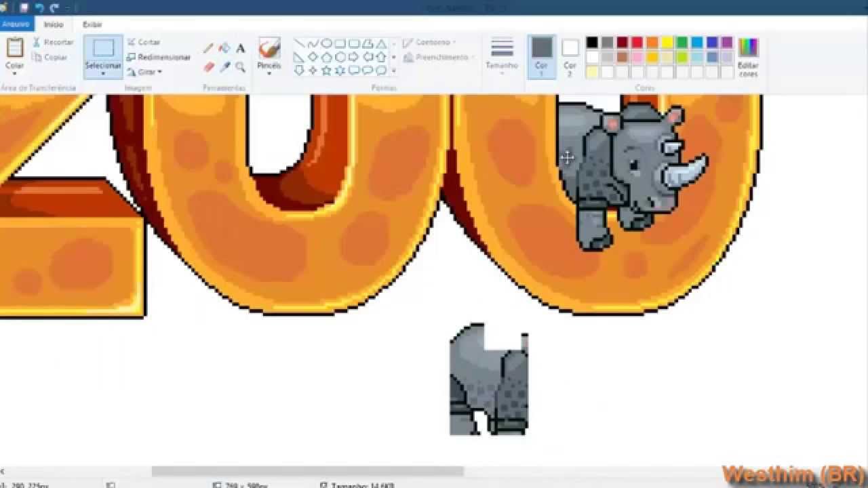Click the horizontal scrollbar thumb
The image size is (868, 488).
tap(307, 471)
